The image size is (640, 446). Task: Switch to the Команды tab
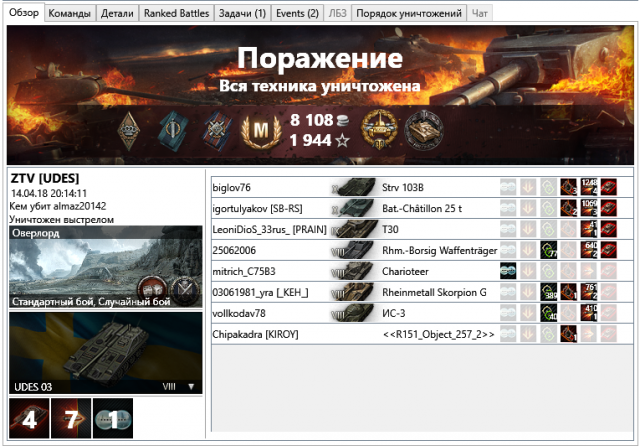pyautogui.click(x=71, y=13)
